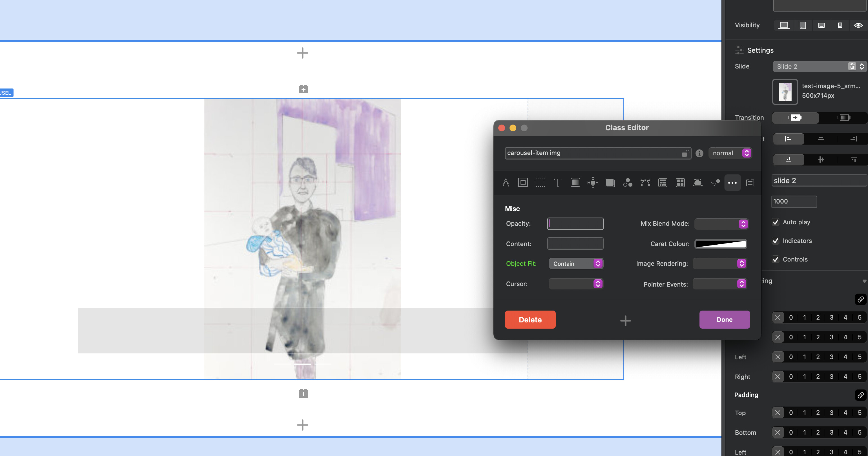Switch to the custom CSS code tab

coord(750,183)
